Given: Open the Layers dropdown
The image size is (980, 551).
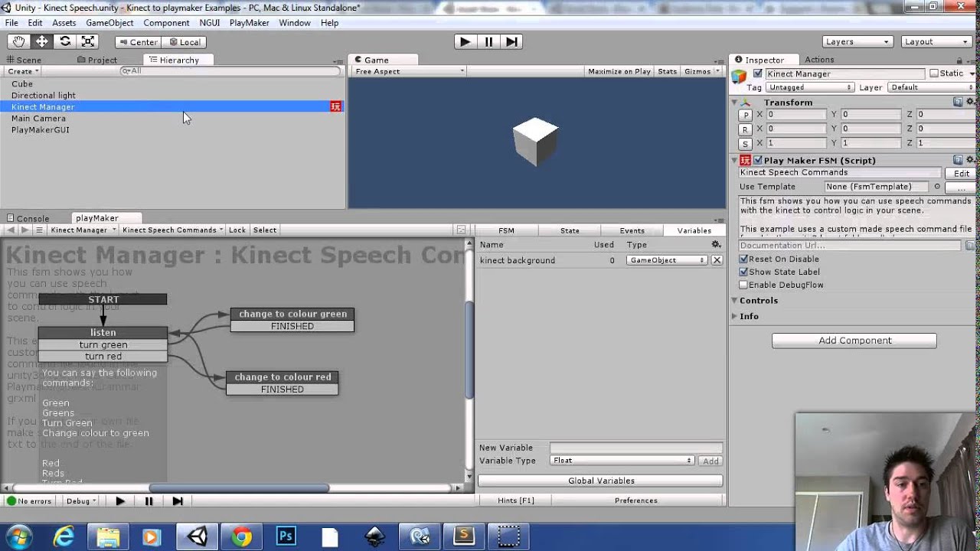Looking at the screenshot, I should point(858,41).
